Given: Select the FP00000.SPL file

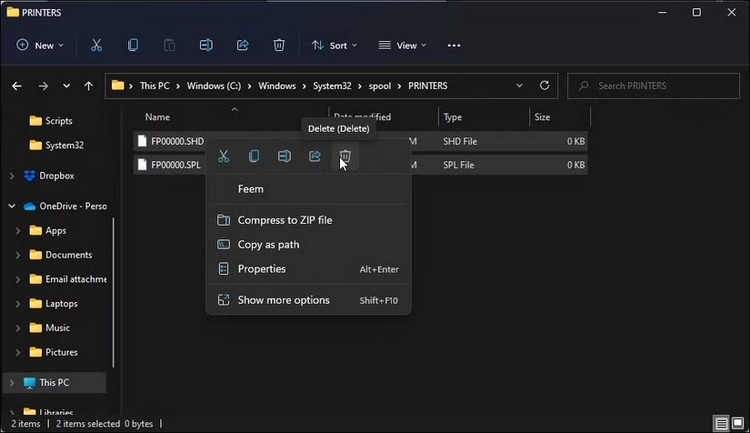Looking at the screenshot, I should coord(176,165).
